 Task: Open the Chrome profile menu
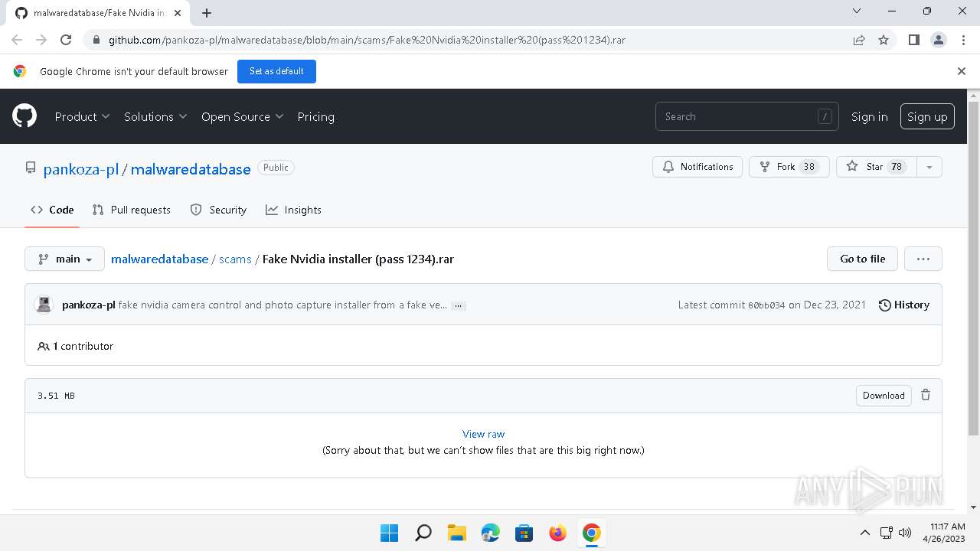click(938, 40)
